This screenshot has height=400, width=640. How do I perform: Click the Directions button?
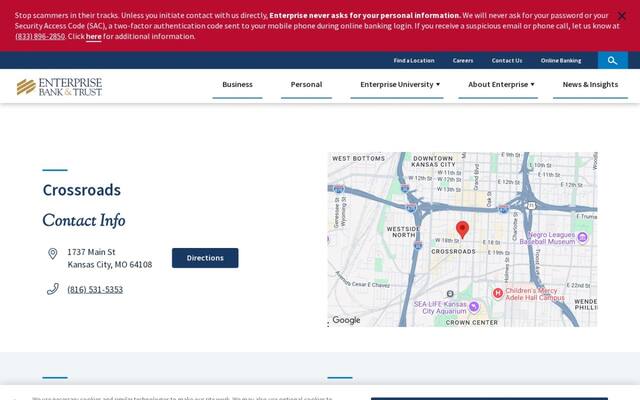205,258
